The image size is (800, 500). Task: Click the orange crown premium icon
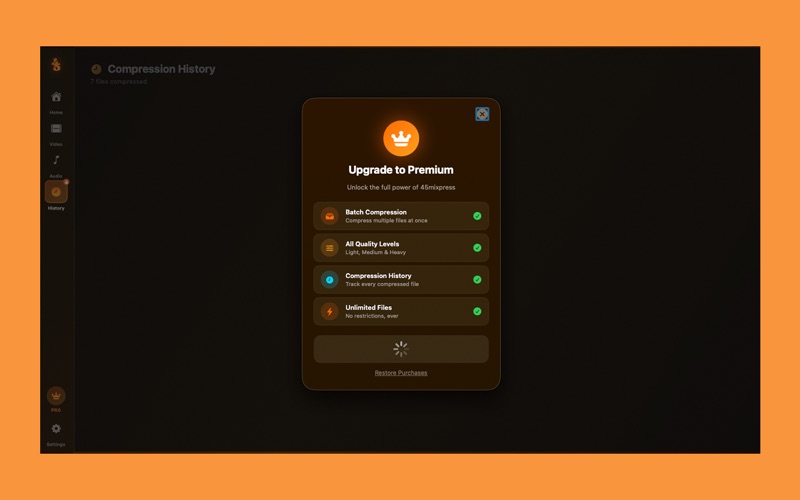401,138
